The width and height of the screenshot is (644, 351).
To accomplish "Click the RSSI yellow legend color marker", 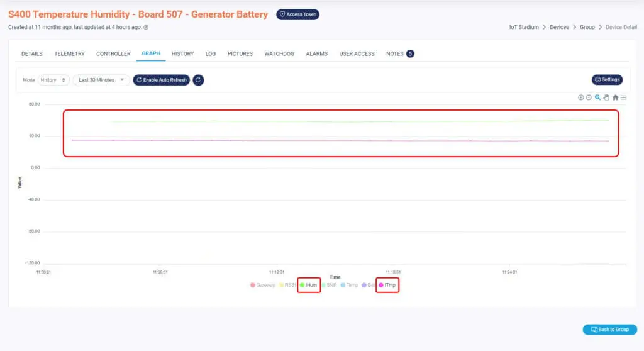I will click(282, 285).
